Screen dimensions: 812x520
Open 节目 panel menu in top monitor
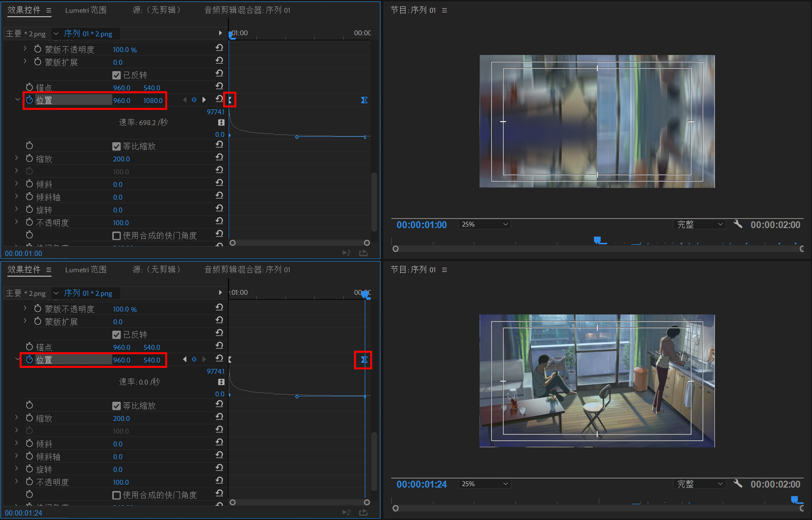444,11
